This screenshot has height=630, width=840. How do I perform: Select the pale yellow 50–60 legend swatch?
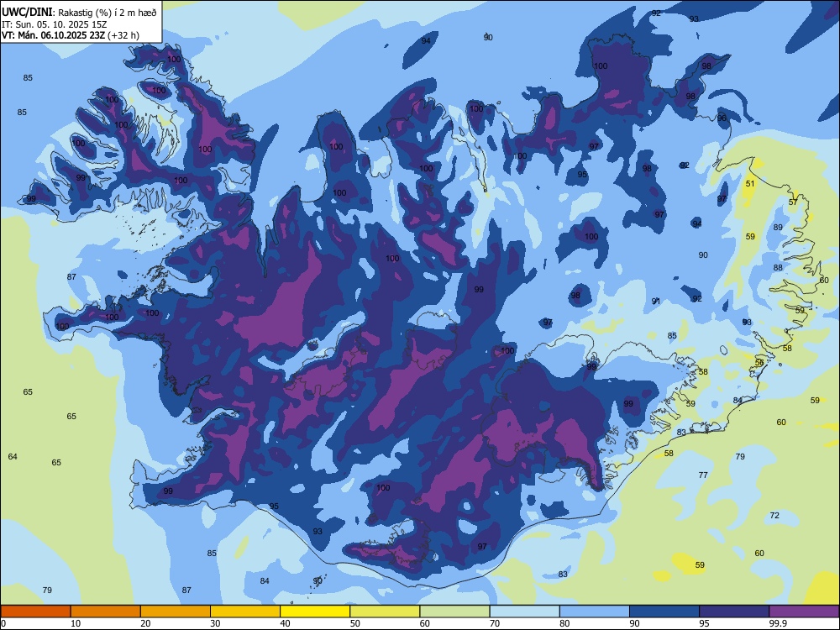pyautogui.click(x=385, y=612)
